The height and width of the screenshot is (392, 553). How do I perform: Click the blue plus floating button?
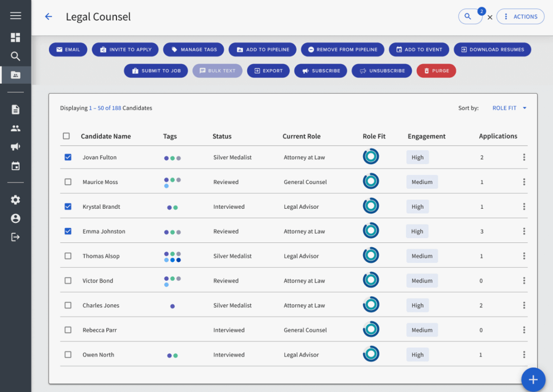pos(533,379)
